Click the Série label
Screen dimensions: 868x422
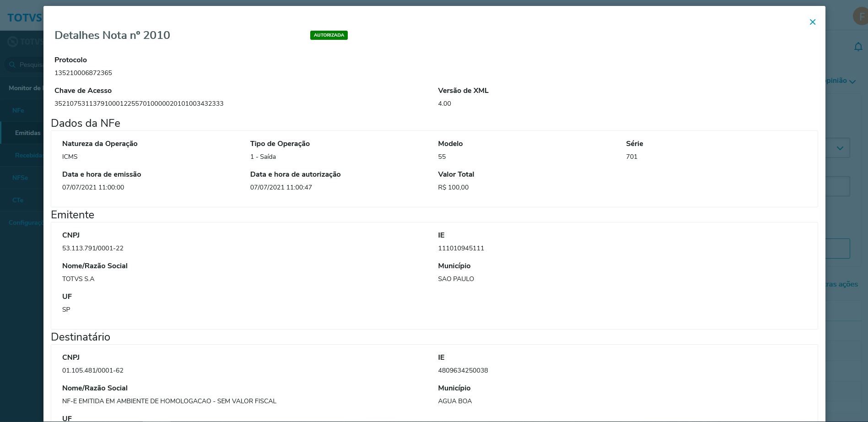click(635, 144)
